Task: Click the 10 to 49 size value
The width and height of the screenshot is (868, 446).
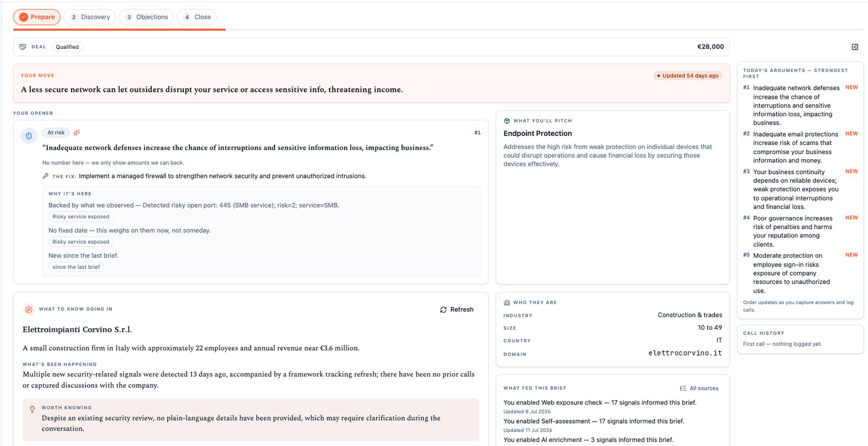Action: [x=710, y=328]
